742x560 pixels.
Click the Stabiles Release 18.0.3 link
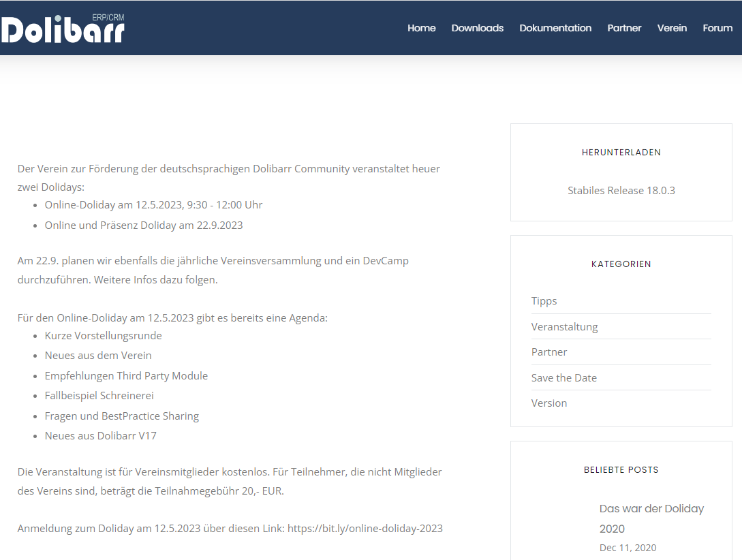(x=621, y=190)
